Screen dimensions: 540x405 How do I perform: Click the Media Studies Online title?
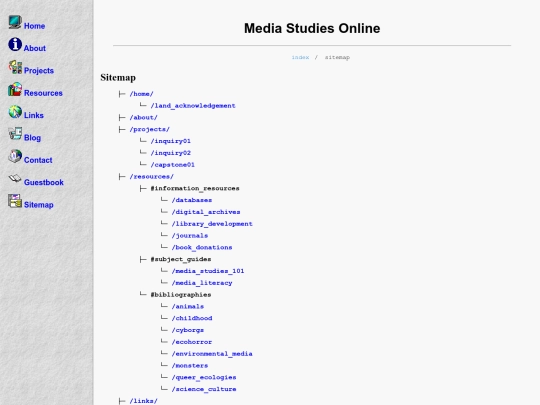click(312, 28)
